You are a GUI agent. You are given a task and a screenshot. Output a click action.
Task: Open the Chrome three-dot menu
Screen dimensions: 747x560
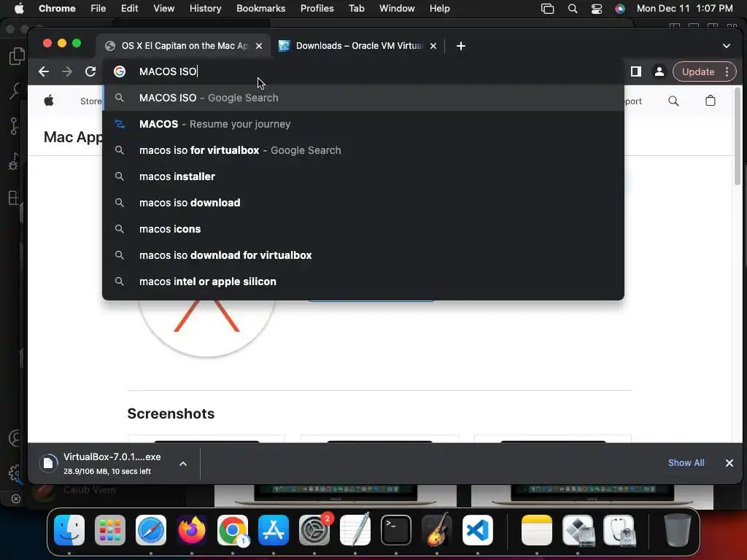[x=727, y=71]
